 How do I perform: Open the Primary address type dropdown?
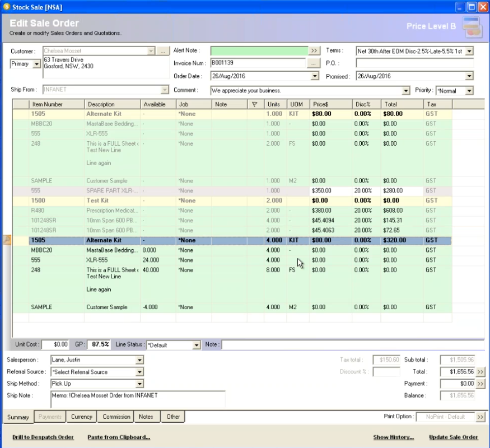pyautogui.click(x=36, y=64)
